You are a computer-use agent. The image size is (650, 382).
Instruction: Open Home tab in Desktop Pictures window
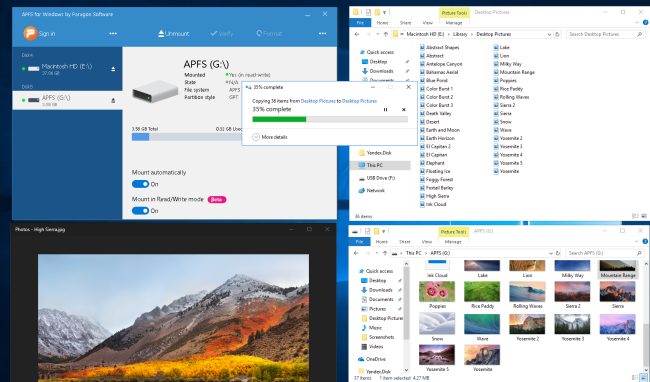(382, 23)
